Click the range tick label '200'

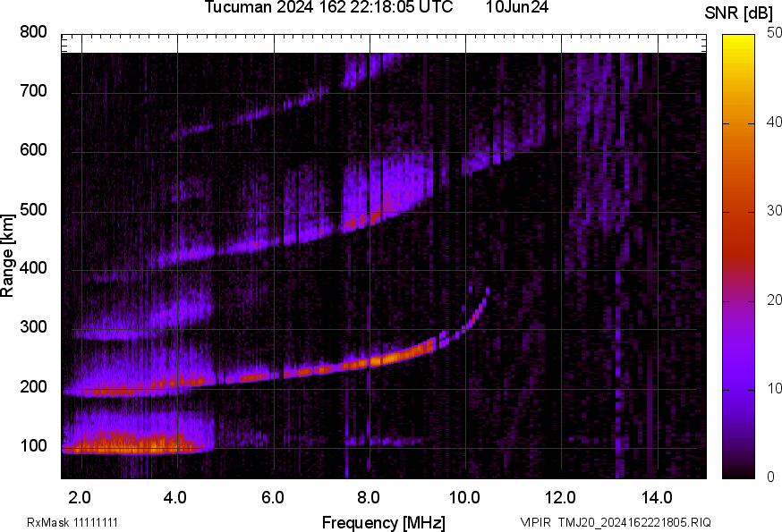[33, 386]
